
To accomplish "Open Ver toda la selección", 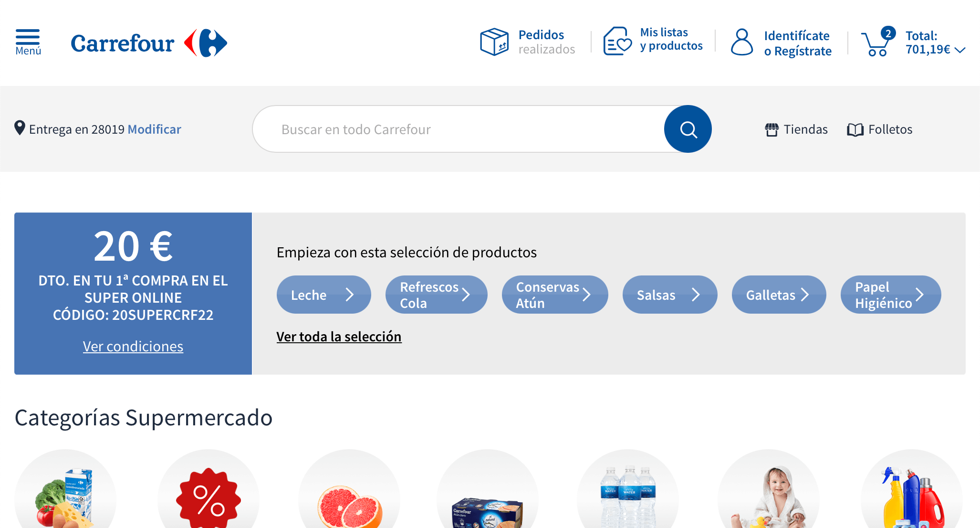I will pyautogui.click(x=338, y=337).
